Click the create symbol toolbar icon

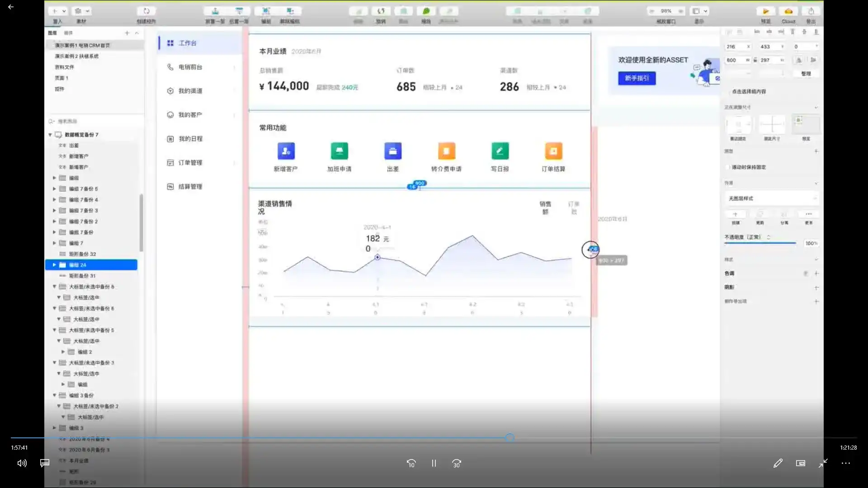click(x=146, y=11)
